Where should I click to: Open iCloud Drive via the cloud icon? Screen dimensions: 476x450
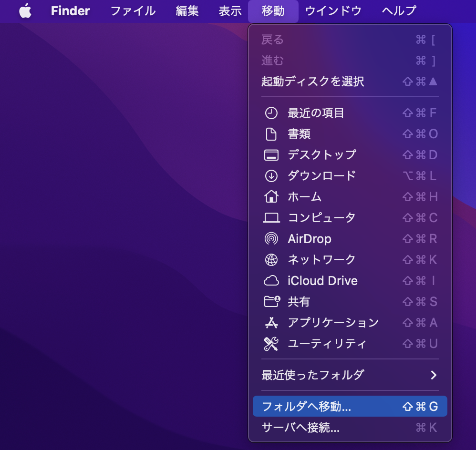click(x=271, y=281)
